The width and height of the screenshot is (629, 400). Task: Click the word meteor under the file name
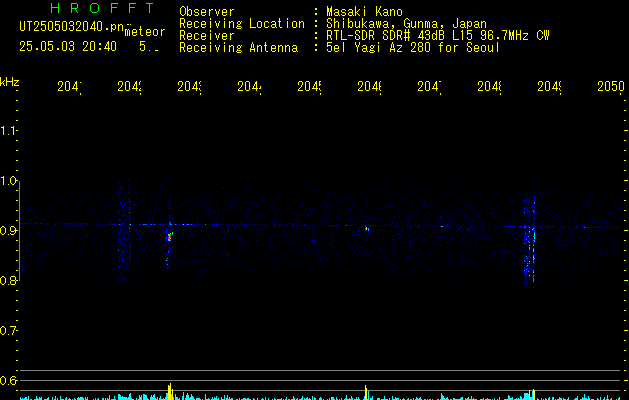pyautogui.click(x=145, y=32)
